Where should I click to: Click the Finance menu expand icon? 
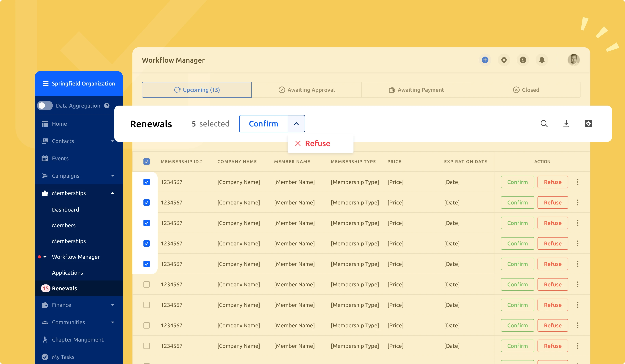point(113,305)
